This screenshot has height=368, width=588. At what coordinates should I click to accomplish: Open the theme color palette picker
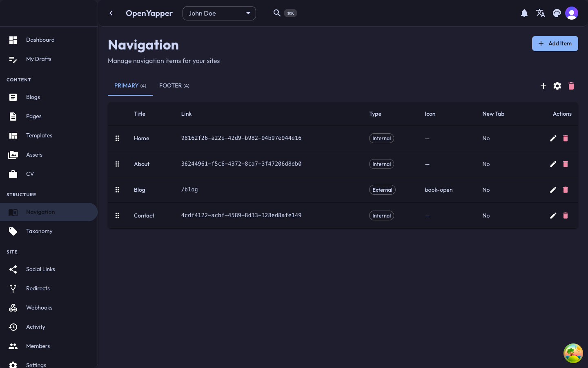pyautogui.click(x=557, y=13)
